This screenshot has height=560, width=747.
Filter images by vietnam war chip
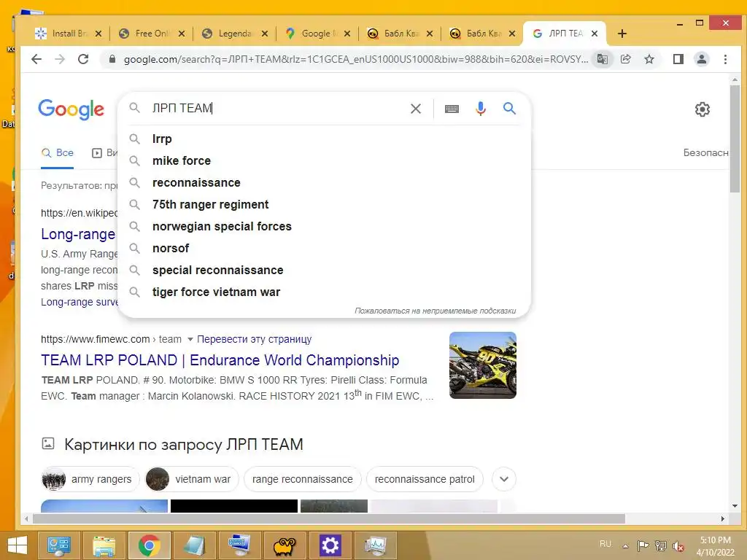pos(192,479)
